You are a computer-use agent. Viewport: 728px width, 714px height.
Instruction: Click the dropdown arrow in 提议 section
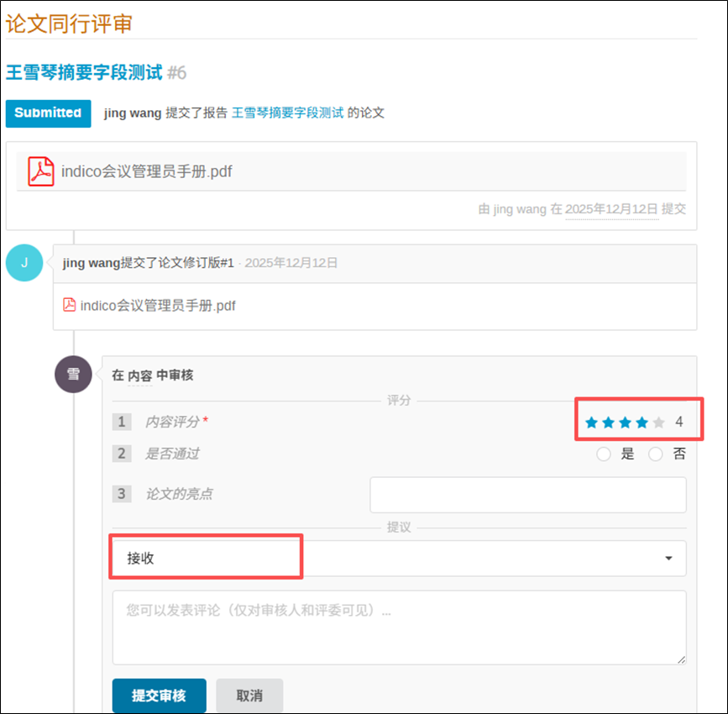point(668,558)
